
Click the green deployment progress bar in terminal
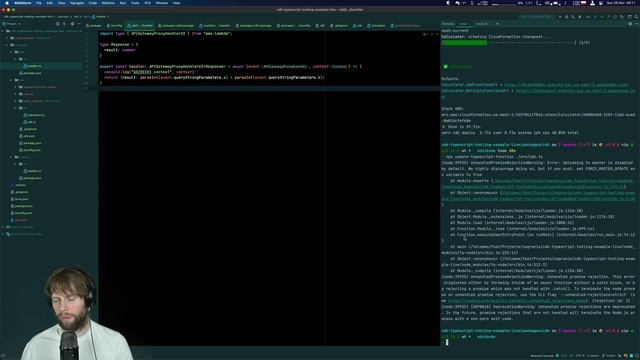pyautogui.click(x=465, y=42)
